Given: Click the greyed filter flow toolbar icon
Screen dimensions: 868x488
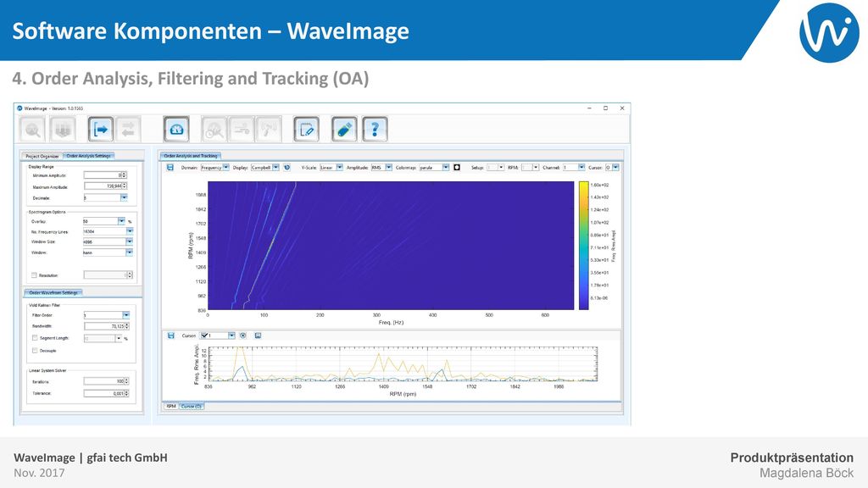Looking at the screenshot, I should coord(242,130).
